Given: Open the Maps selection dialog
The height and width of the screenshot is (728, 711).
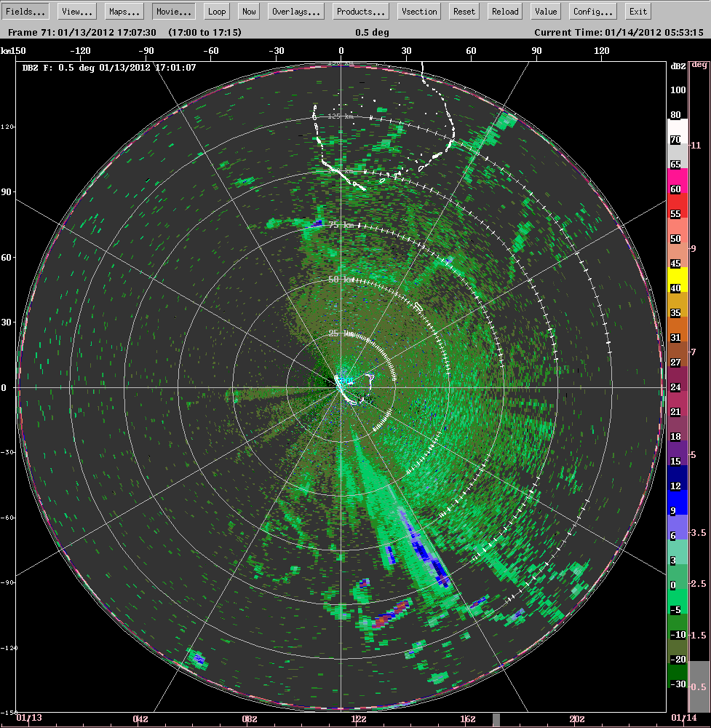Looking at the screenshot, I should 123,11.
